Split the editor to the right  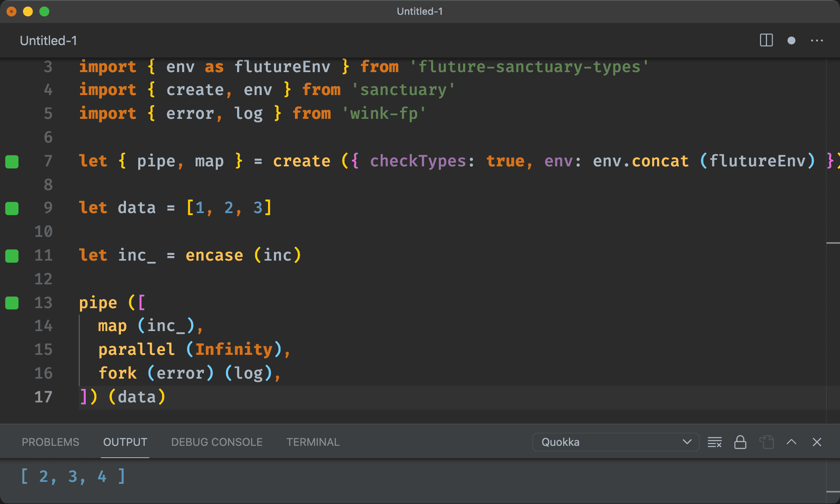(x=766, y=41)
